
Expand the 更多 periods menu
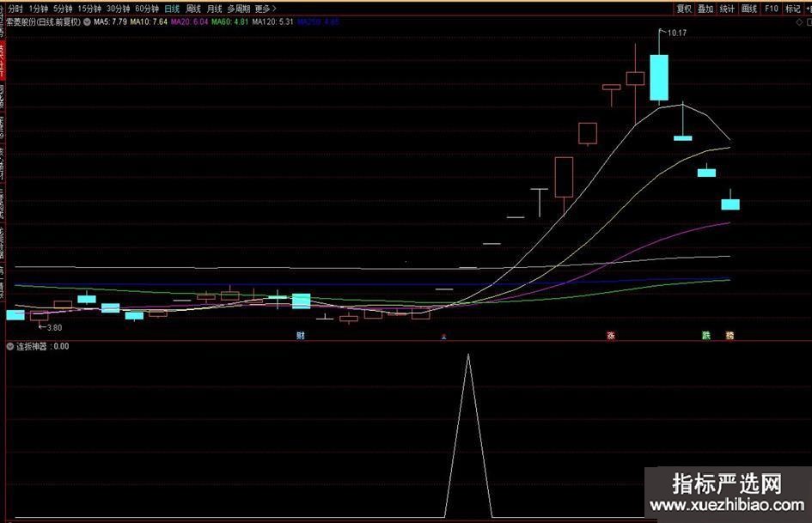tap(266, 9)
